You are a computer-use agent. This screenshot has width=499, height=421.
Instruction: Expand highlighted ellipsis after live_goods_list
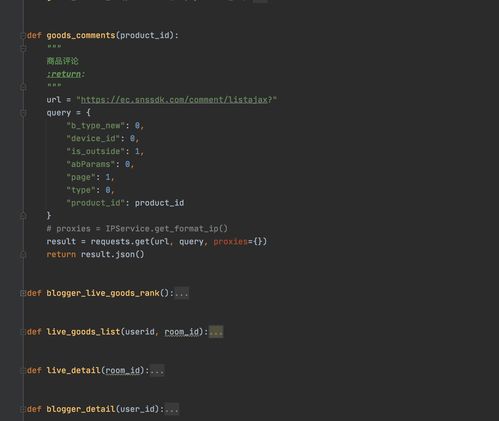coord(216,332)
